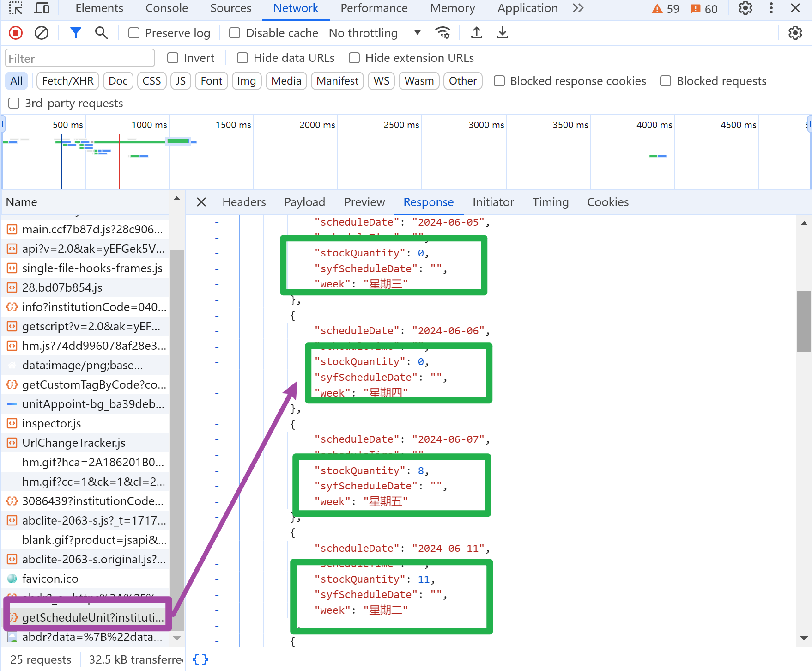The height and width of the screenshot is (671, 812).
Task: Enable the Preserve log checkbox
Action: pyautogui.click(x=134, y=33)
